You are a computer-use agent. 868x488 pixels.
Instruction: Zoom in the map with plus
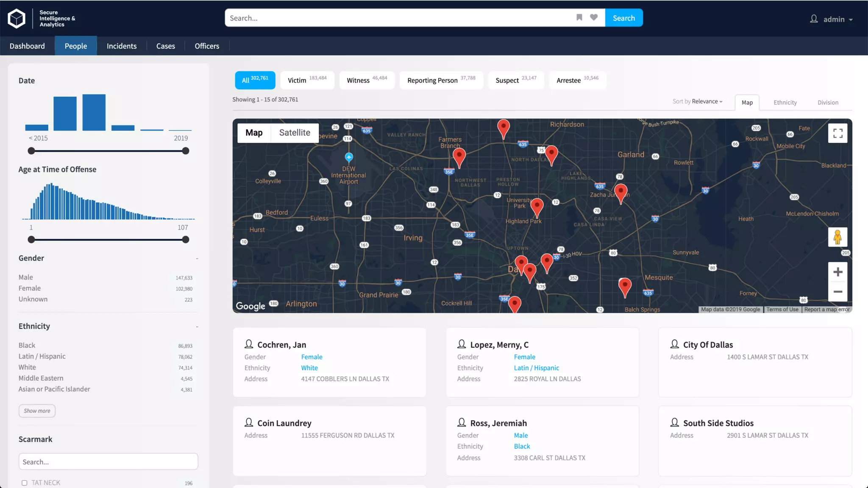coord(837,272)
